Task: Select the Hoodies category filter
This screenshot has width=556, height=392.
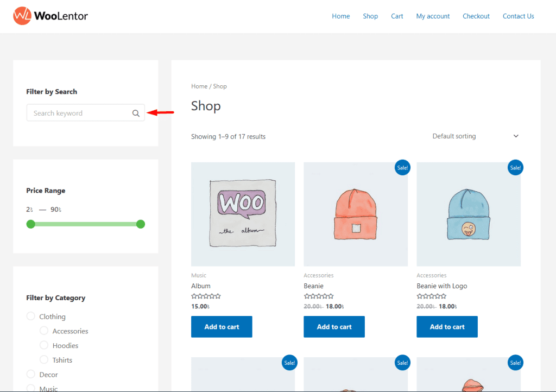Action: tap(44, 345)
